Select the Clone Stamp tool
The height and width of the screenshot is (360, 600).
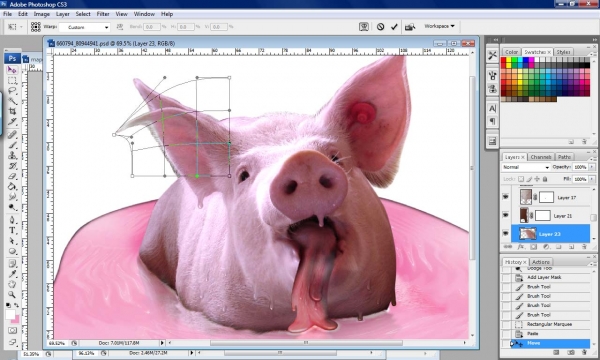12,155
